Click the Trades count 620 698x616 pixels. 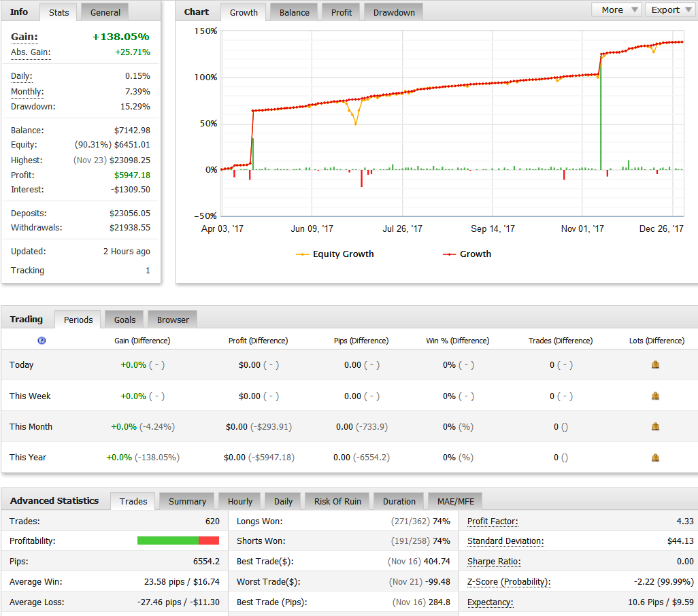coord(212,521)
